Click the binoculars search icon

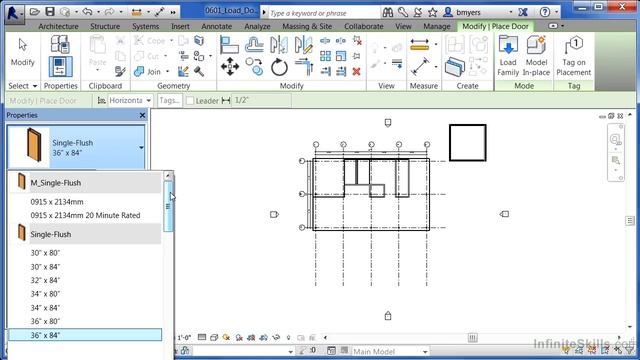tap(388, 13)
